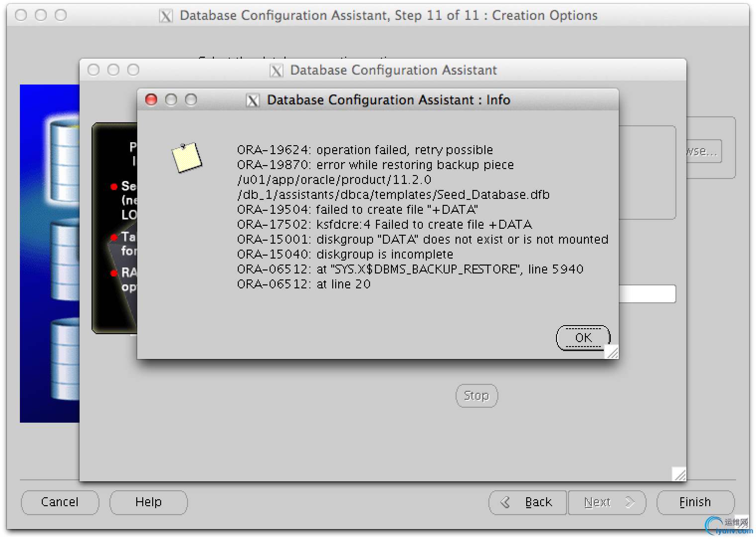The height and width of the screenshot is (539, 756).
Task: Click the yellow note icon in Info dialog
Action: click(x=187, y=158)
